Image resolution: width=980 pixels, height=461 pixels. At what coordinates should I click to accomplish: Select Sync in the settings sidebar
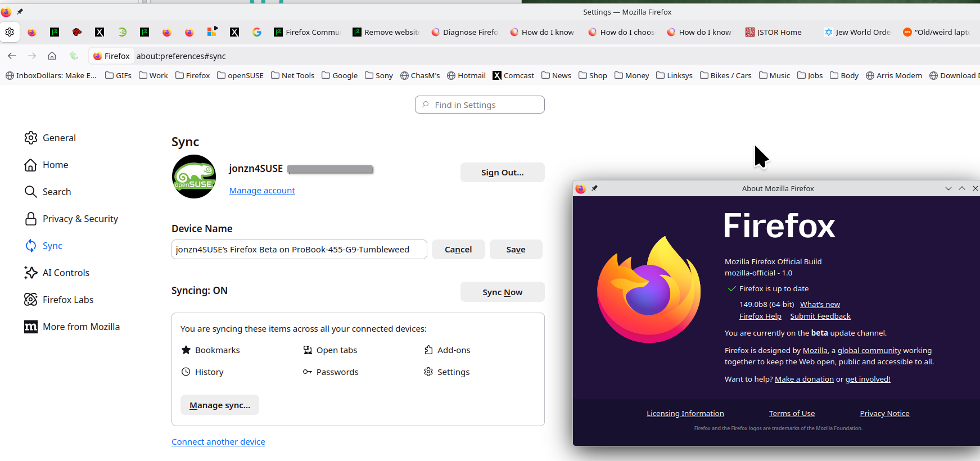[43, 246]
